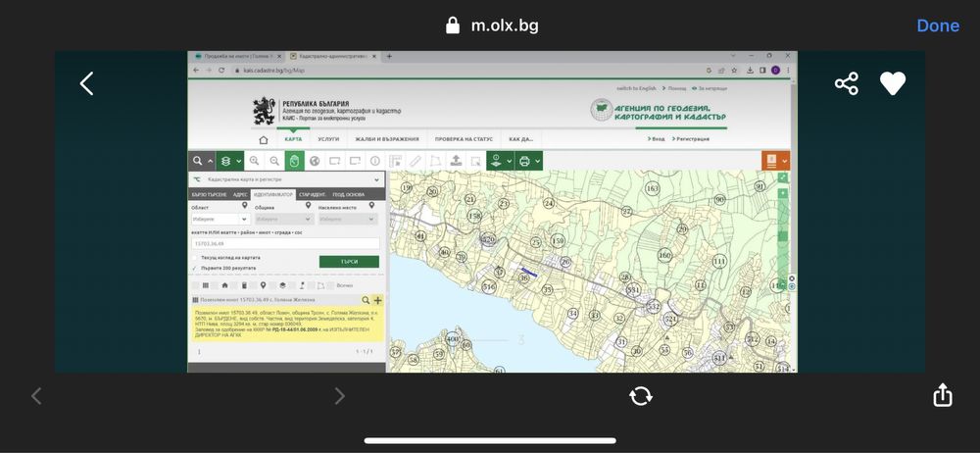Screen dimensions: 980x453
Task: Select the rectangle remove-selection tool
Action: [x=355, y=161]
